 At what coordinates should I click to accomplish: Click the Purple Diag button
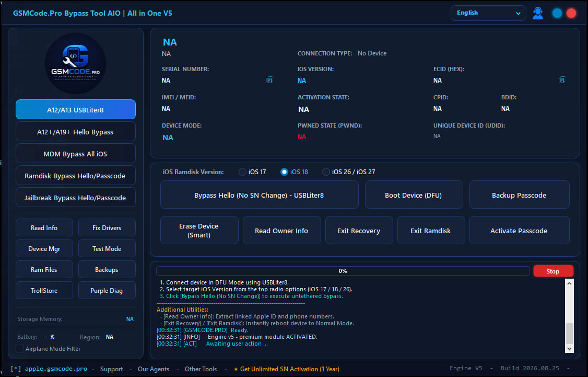[107, 291]
